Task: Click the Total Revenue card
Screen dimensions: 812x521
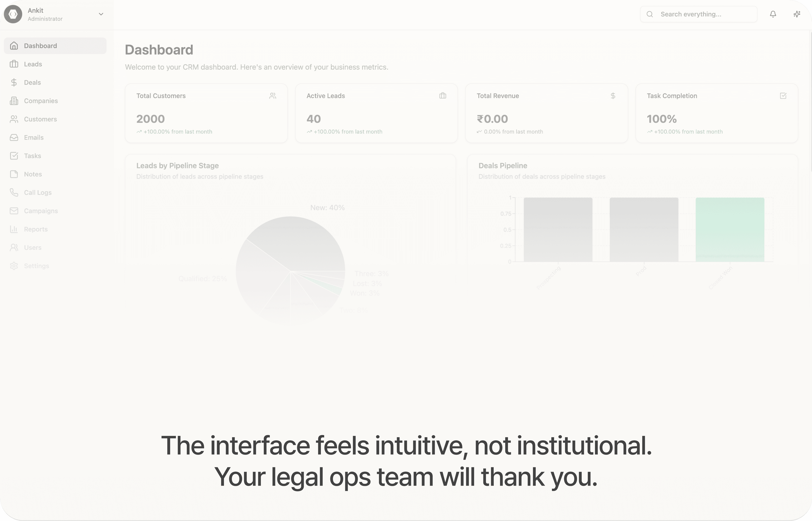Action: tap(547, 113)
